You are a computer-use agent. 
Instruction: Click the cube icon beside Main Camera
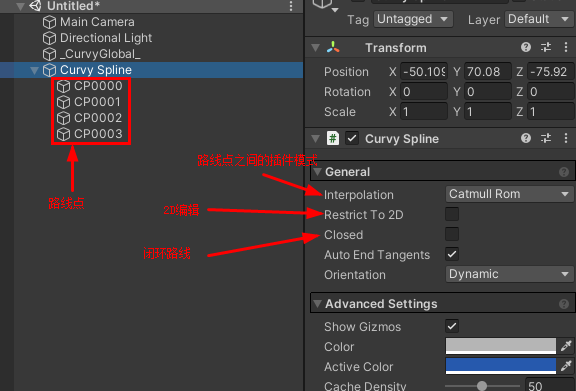point(49,22)
